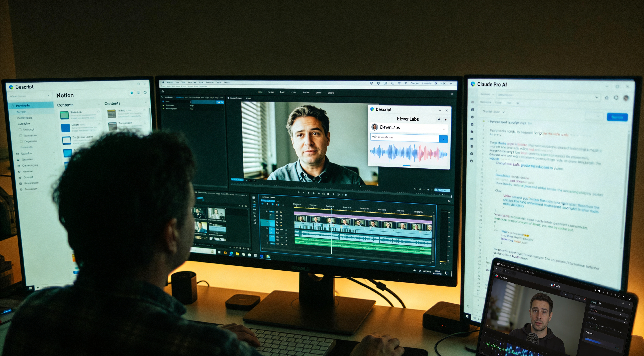Viewport: 644px width, 356px height.
Task: Click the upload arrow icon beside the ElevenLabs heading
Action: pyautogui.click(x=439, y=119)
